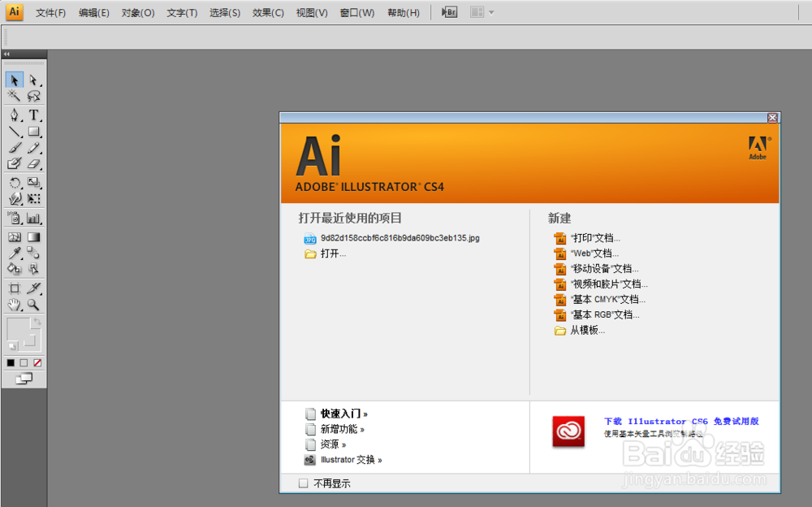The width and height of the screenshot is (812, 507).
Task: Pick the Column Graph tool
Action: [33, 218]
